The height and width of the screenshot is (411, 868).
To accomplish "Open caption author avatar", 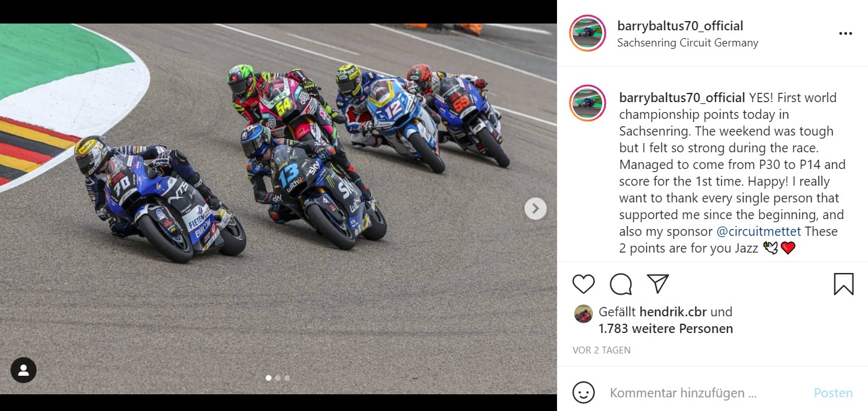I will coord(587,103).
